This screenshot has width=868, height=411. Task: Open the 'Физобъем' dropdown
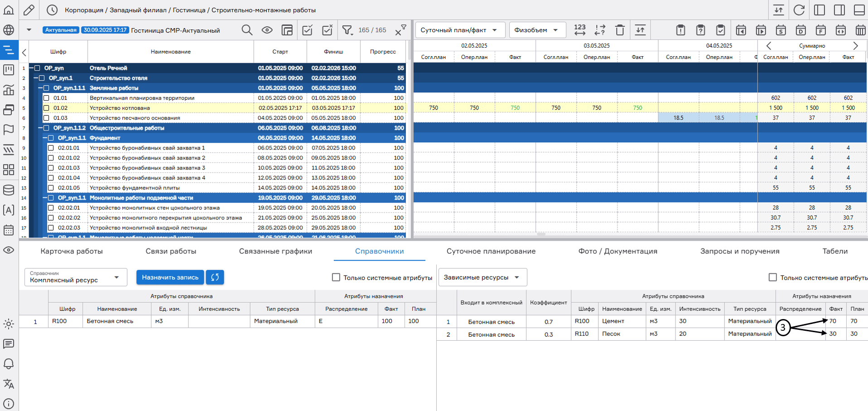(536, 30)
